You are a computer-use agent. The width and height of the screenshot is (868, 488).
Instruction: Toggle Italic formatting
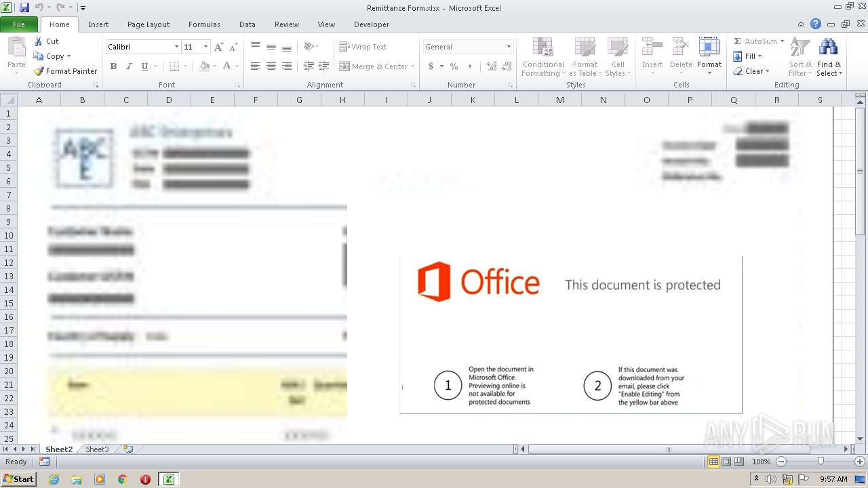[129, 66]
